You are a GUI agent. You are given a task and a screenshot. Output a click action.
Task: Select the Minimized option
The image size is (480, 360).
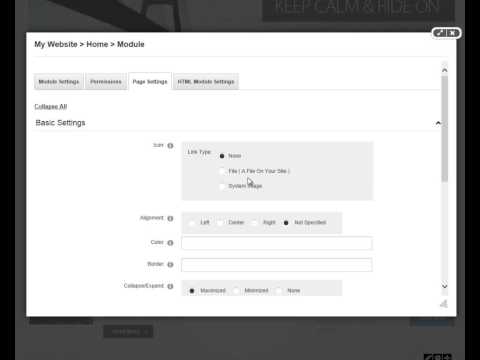[236, 291]
